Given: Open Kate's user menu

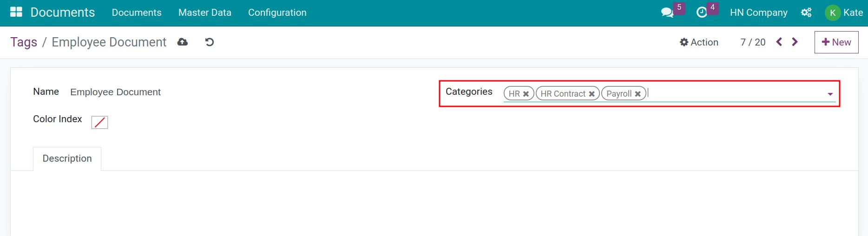Looking at the screenshot, I should (x=844, y=13).
